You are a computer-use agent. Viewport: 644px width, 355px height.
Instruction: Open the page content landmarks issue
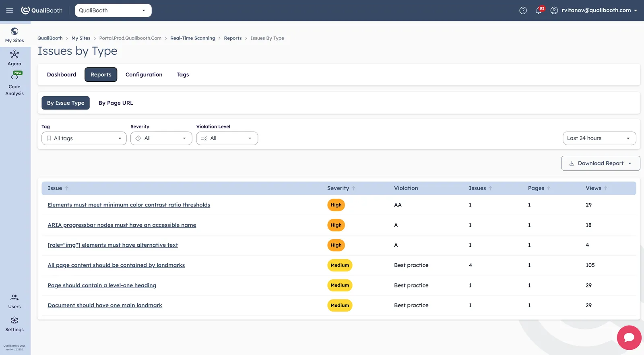click(x=116, y=265)
